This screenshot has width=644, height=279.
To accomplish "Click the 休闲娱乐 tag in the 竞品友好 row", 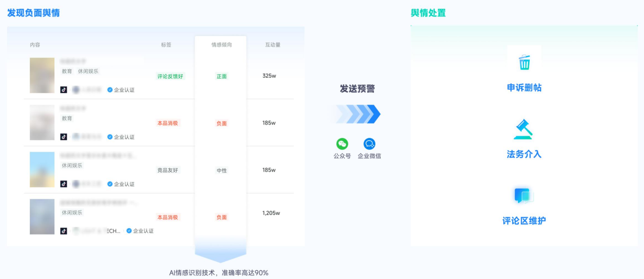I will tap(72, 166).
